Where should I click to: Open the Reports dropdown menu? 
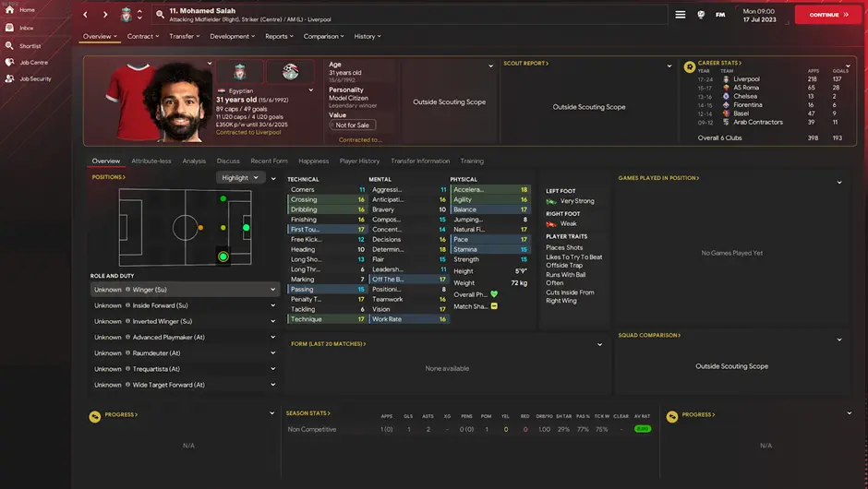coord(279,37)
